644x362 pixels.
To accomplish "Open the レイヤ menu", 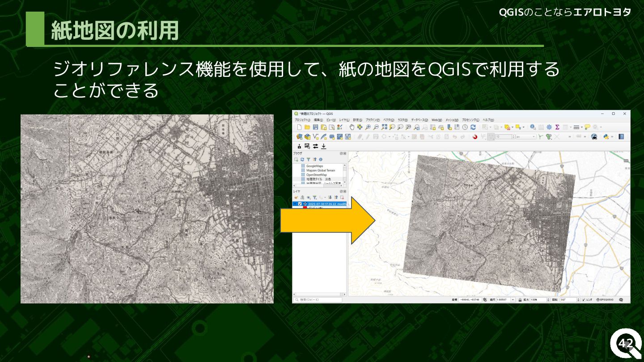I will [x=344, y=120].
